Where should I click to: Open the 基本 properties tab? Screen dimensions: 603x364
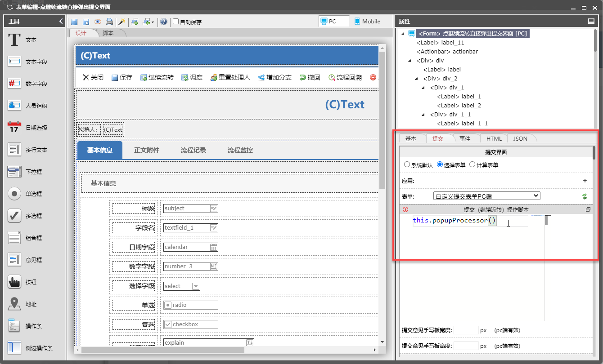point(411,138)
